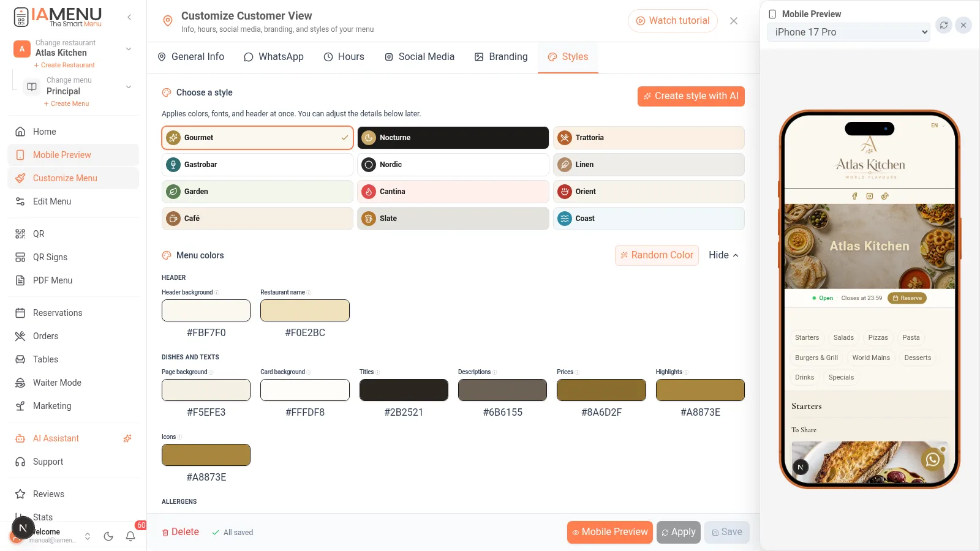Click the Apply button
The image size is (980, 551).
tap(679, 532)
